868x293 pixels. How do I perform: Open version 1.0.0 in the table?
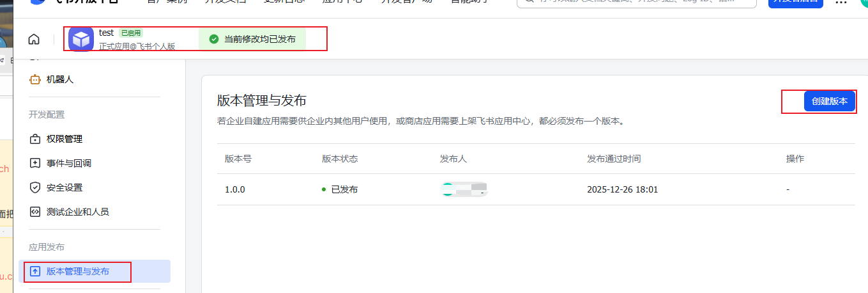tap(235, 189)
